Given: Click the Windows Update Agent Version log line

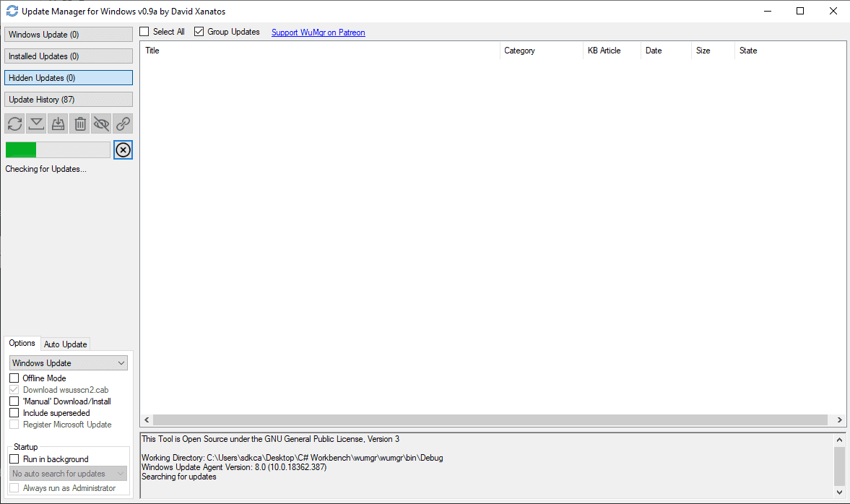Looking at the screenshot, I should [234, 467].
